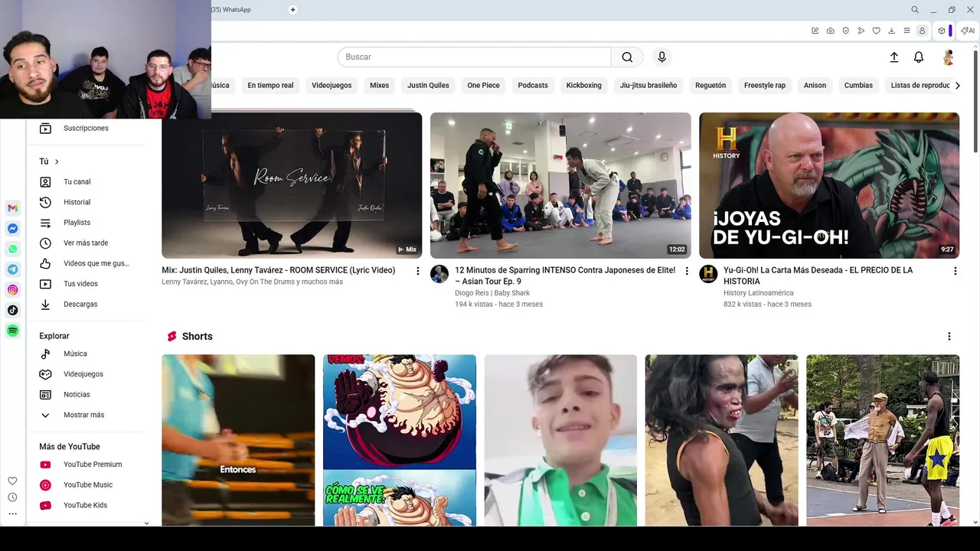
Task: Open Telegram in the browser sidebar
Action: pos(12,269)
